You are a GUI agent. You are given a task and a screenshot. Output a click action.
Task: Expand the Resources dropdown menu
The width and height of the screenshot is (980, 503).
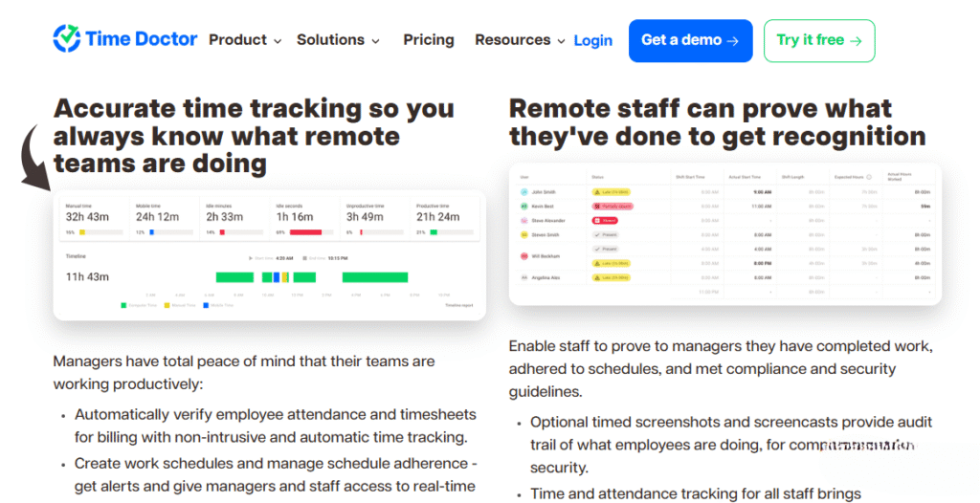click(521, 40)
